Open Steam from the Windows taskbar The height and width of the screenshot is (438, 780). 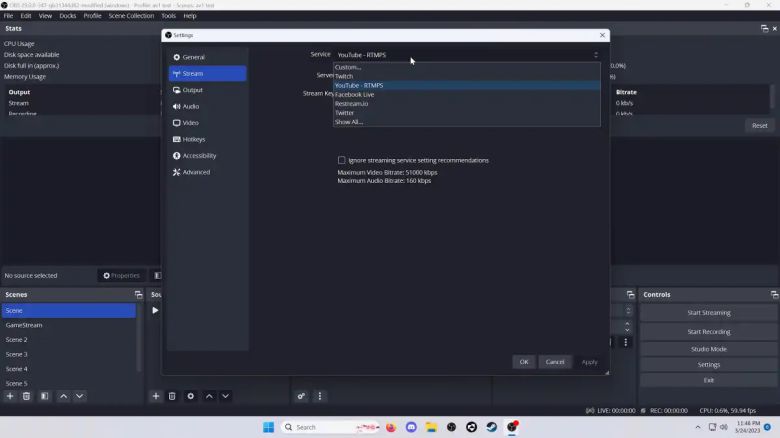pos(492,427)
